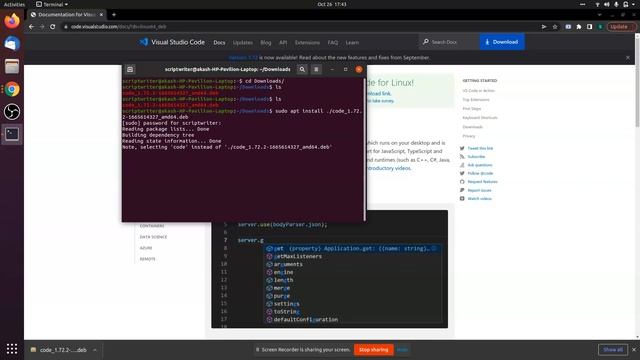Click the Watch videos icon
640x360 pixels.
tap(462, 199)
